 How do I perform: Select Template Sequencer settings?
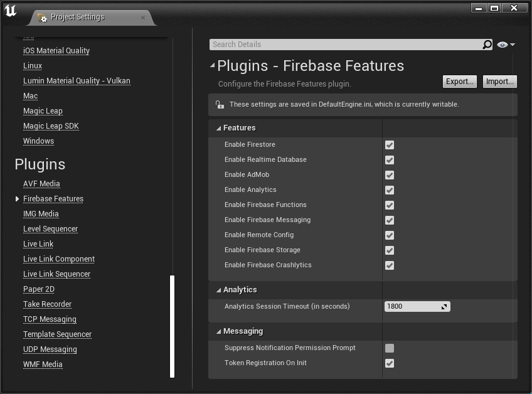click(x=57, y=334)
